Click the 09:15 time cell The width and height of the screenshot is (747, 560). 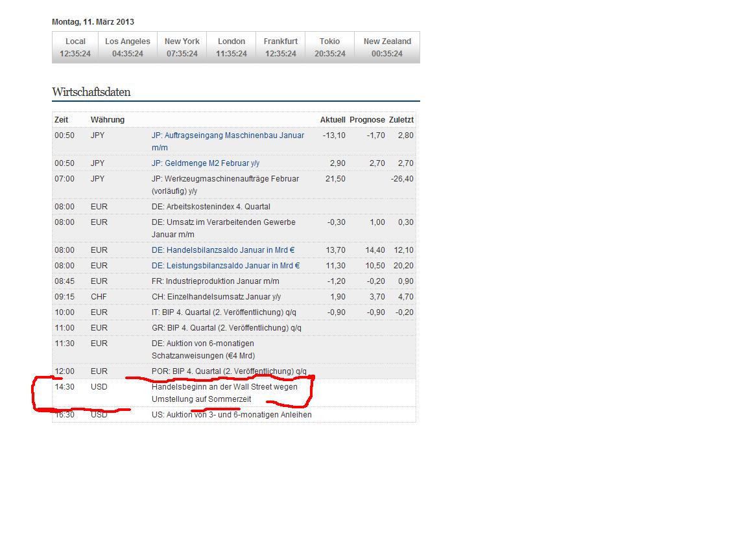tap(64, 297)
